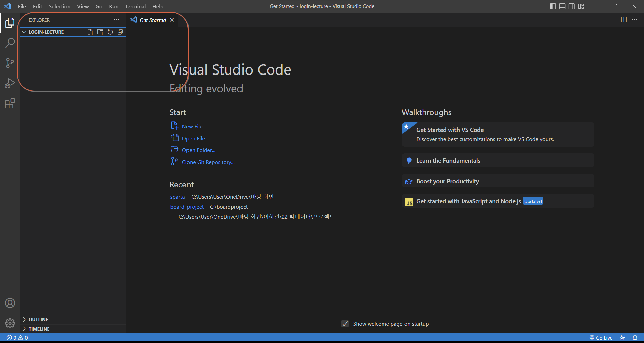This screenshot has height=343, width=644.
Task: Refresh the explorer file list
Action: click(x=110, y=32)
